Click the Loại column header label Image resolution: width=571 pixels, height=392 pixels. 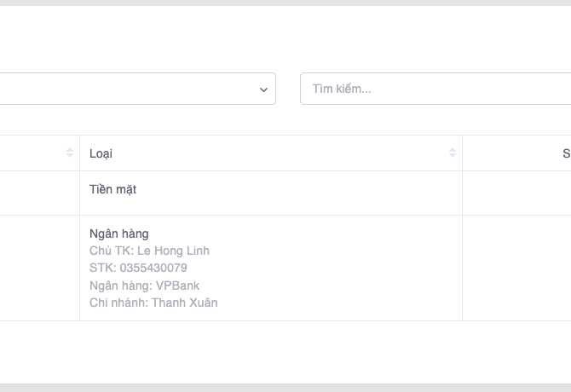coord(101,153)
